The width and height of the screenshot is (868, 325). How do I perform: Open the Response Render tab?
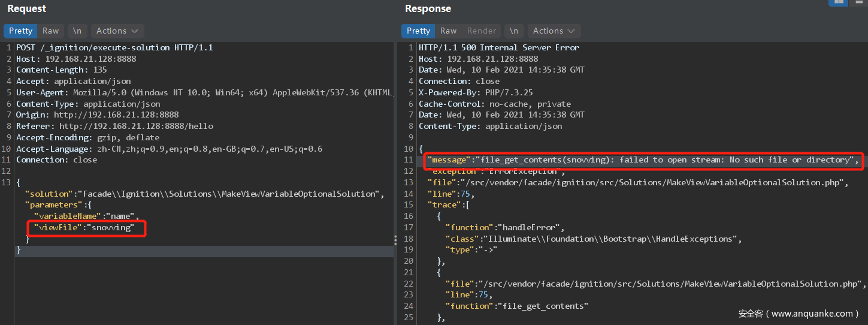(482, 31)
